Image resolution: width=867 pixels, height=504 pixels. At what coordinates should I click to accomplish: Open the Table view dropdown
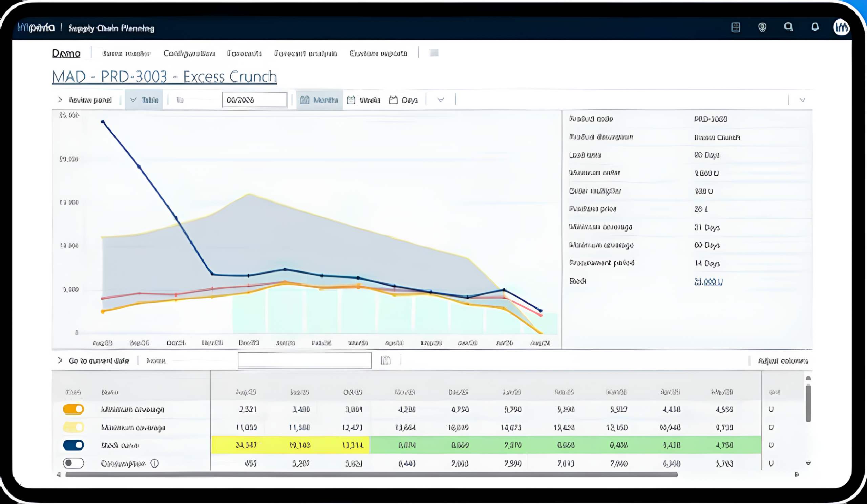[145, 100]
